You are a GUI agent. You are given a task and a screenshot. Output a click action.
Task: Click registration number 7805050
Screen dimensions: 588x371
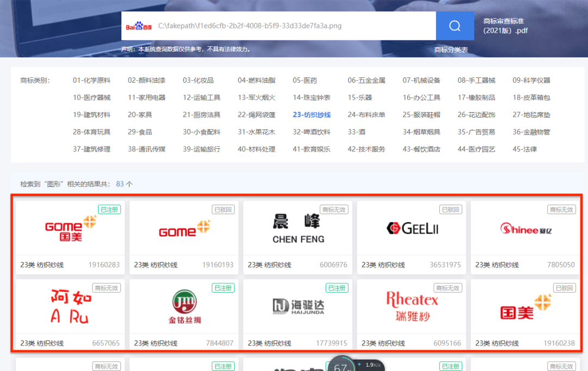(x=561, y=265)
